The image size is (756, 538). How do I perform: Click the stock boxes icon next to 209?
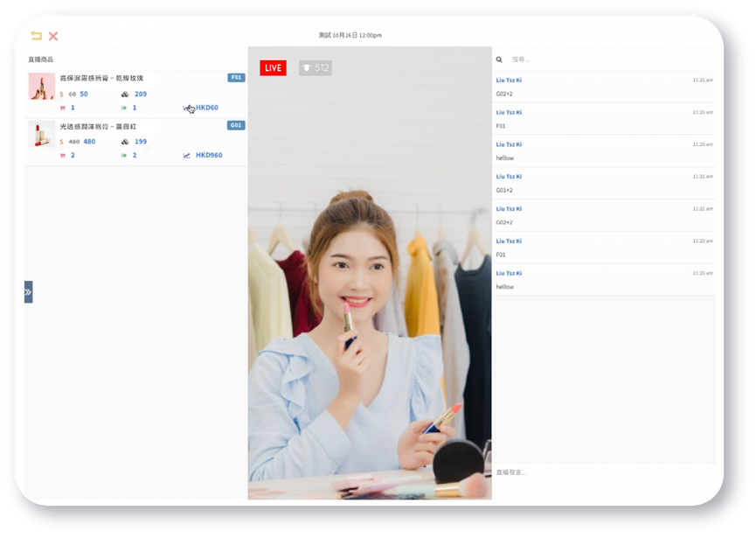[x=124, y=94]
